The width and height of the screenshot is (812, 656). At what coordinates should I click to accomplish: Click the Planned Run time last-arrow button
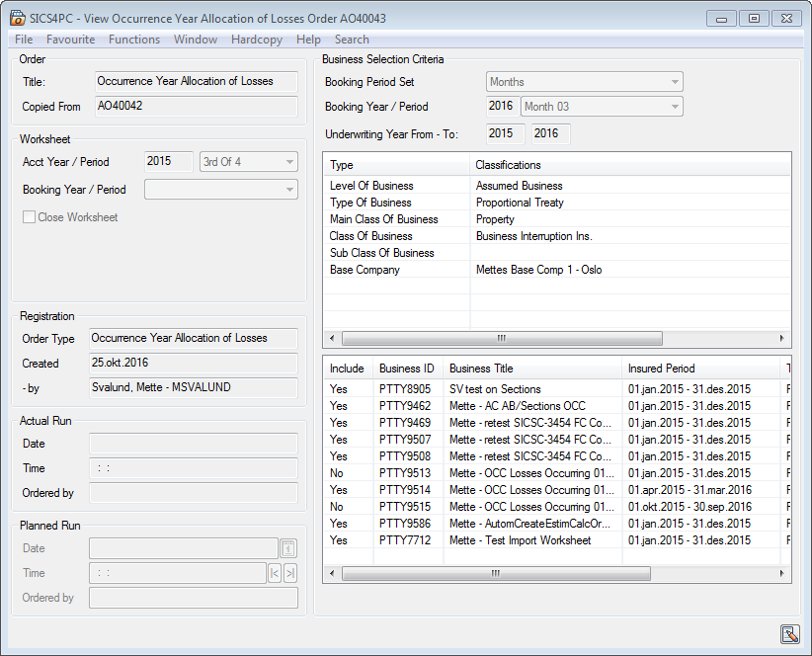pyautogui.click(x=289, y=573)
